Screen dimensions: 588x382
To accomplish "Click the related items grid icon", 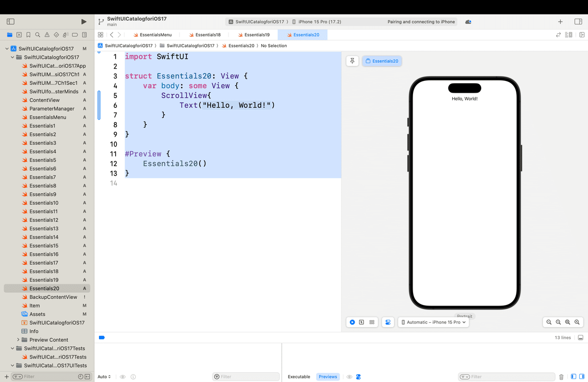I will (100, 35).
